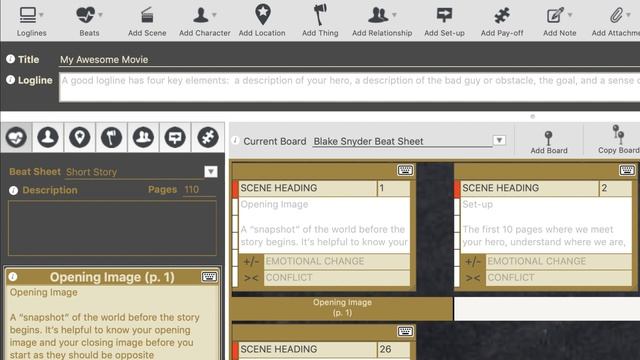Click Add Relationship icon in toolbar
This screenshot has width=640, height=360.
pos(378,15)
